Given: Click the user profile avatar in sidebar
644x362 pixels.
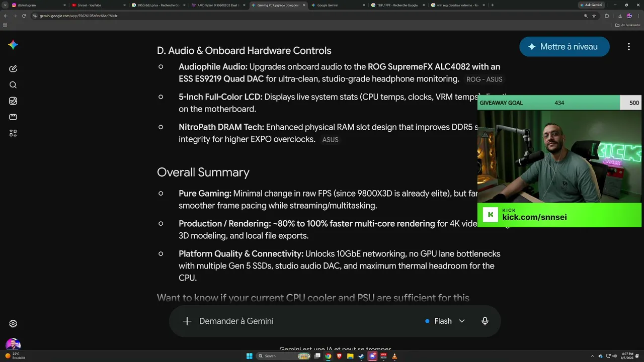Looking at the screenshot, I should click(x=13, y=345).
